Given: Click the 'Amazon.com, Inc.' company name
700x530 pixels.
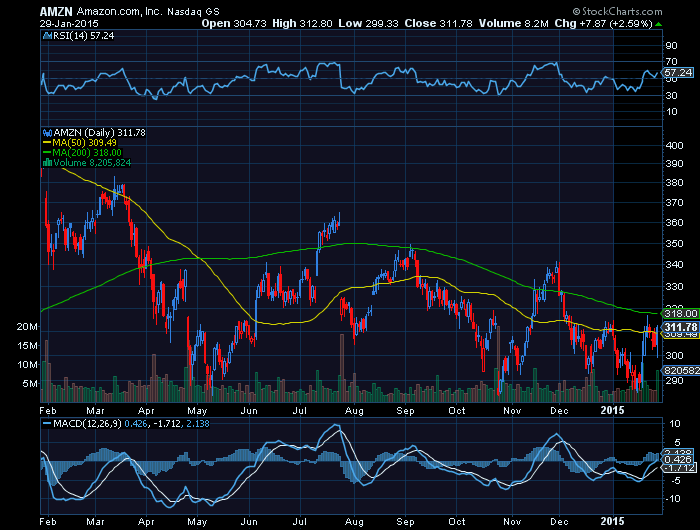Looking at the screenshot, I should click(120, 12).
